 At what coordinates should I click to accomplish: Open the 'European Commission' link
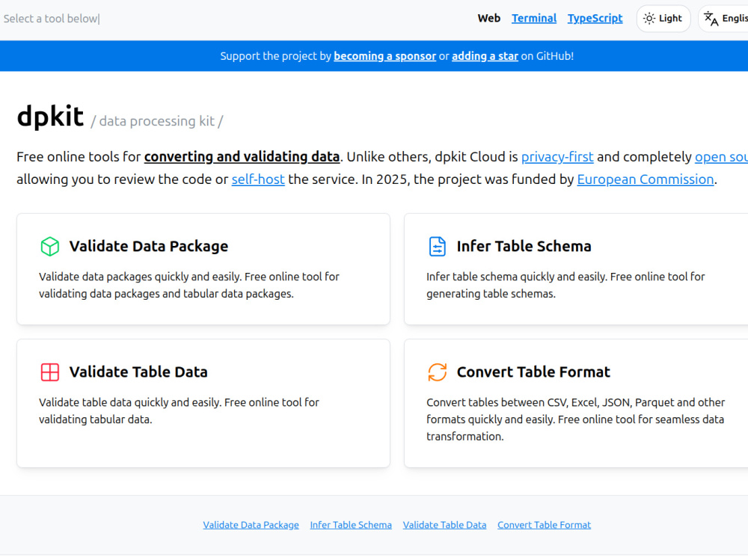tap(646, 179)
